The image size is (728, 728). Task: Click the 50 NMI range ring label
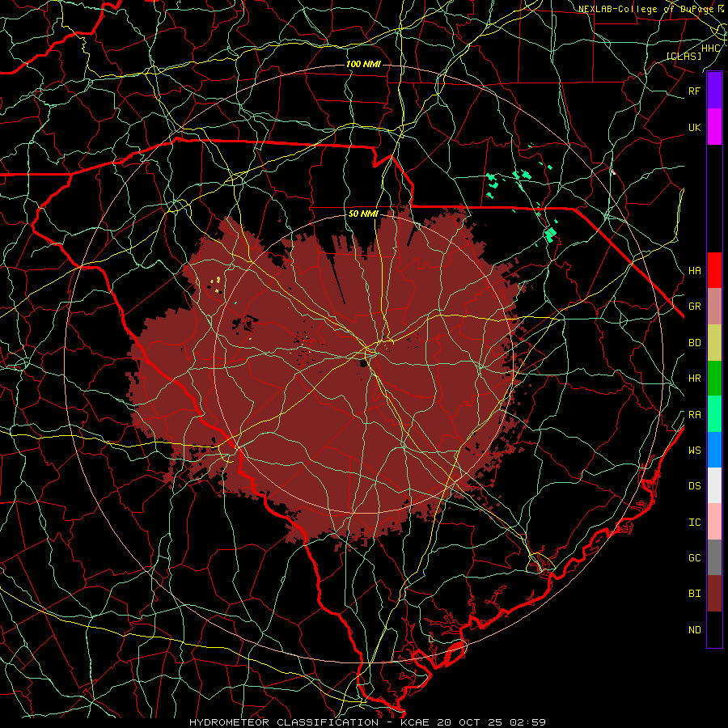point(363,214)
